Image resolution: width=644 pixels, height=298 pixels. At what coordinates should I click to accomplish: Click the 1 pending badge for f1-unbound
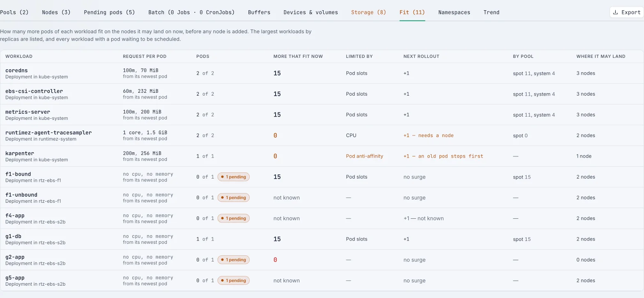[x=234, y=197]
